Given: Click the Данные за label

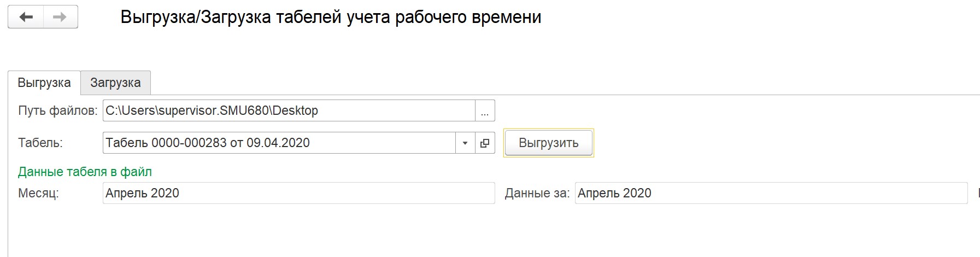Looking at the screenshot, I should click(537, 193).
